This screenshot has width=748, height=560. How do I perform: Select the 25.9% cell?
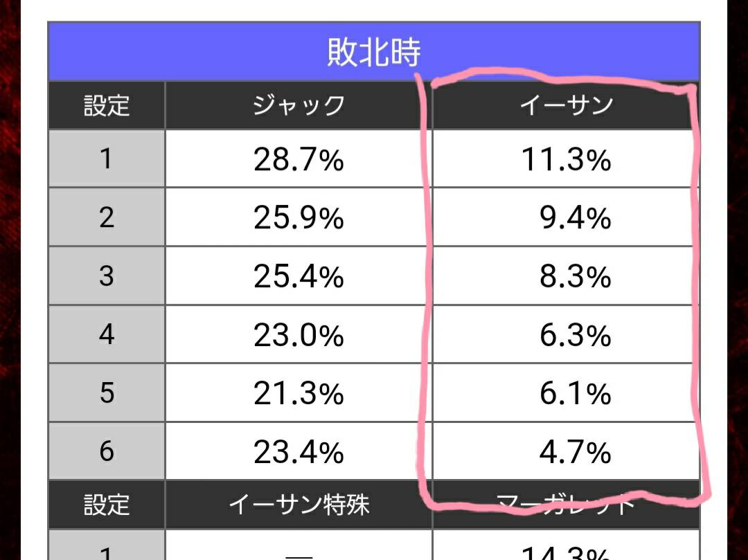[299, 217]
